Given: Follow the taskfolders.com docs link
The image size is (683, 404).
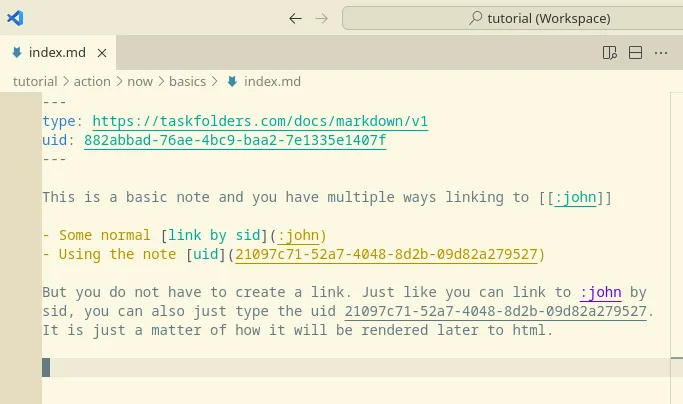Looking at the screenshot, I should coord(260,121).
